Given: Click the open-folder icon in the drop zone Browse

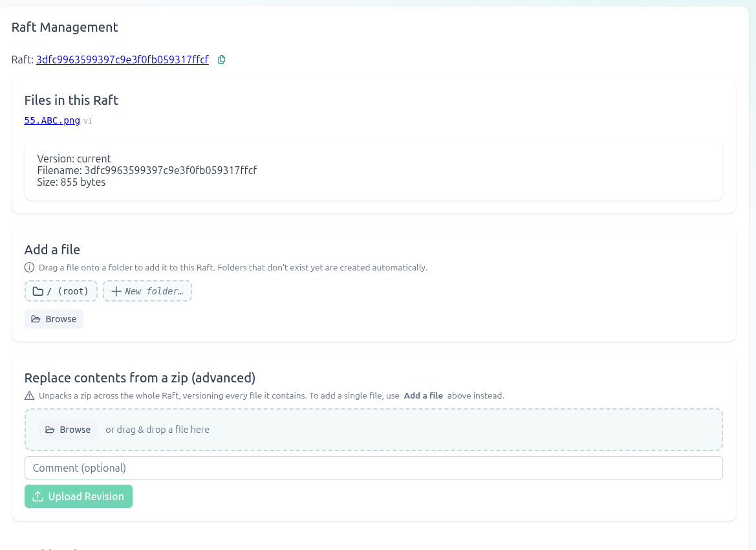Looking at the screenshot, I should point(50,430).
